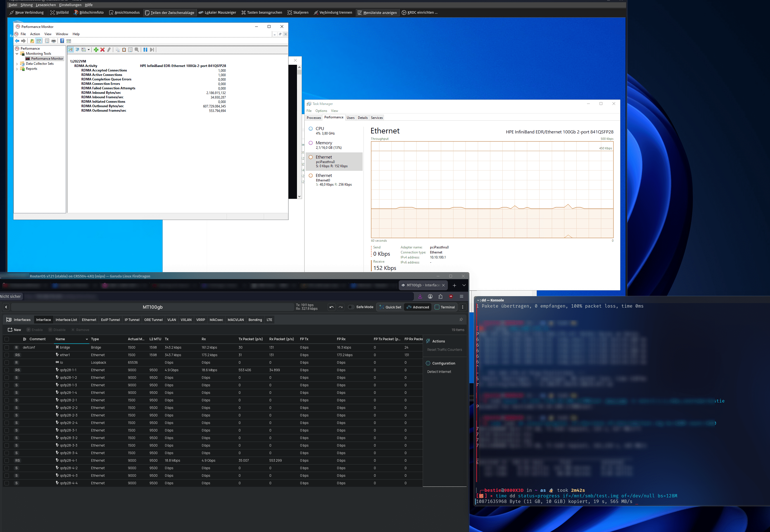
Task: Click the vertical scrollbar down arrow
Action: pos(299,196)
